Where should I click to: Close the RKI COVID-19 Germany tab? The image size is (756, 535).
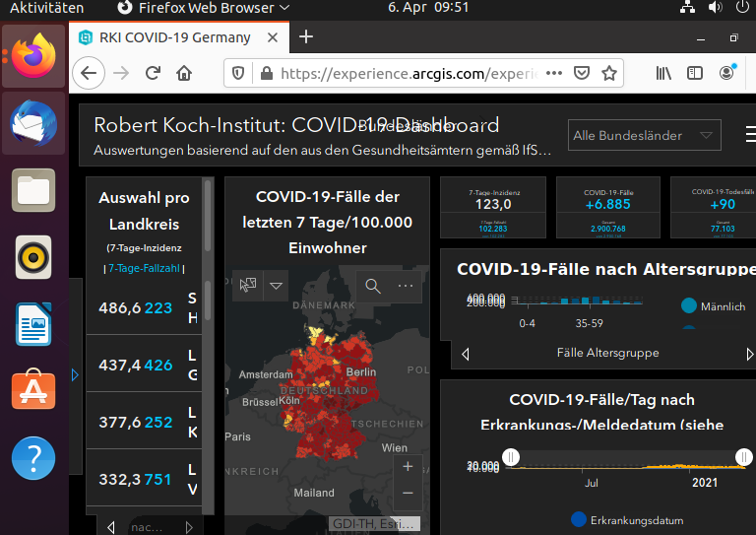273,37
